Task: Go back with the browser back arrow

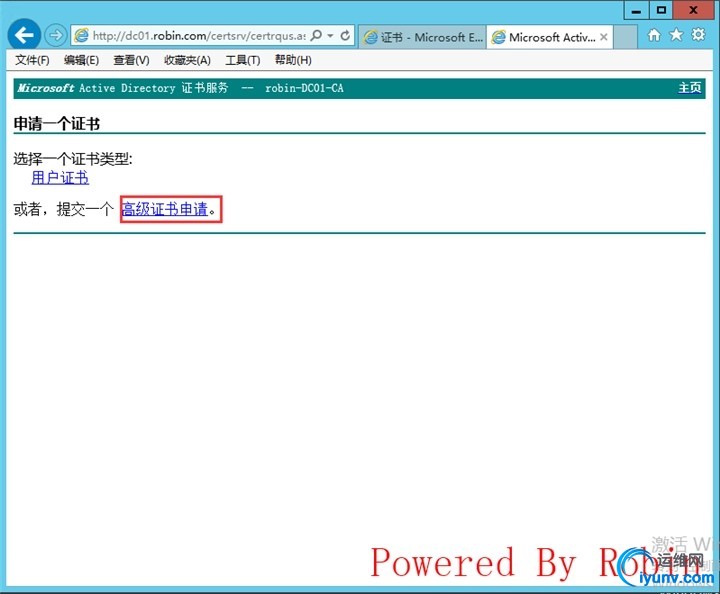Action: pos(24,34)
